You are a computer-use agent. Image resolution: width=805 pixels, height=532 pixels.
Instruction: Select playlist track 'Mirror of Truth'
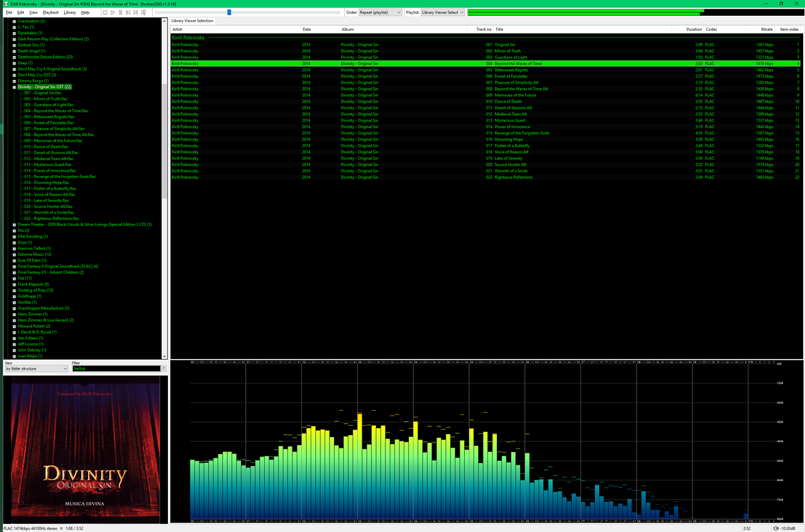[485, 51]
